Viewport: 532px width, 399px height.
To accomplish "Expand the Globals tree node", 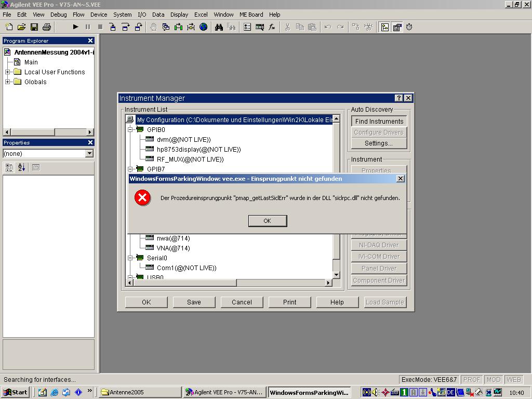I will coord(8,82).
